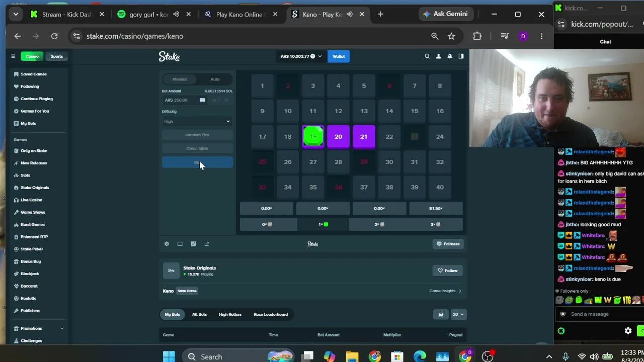Select Keno number 38 tile

(389, 187)
